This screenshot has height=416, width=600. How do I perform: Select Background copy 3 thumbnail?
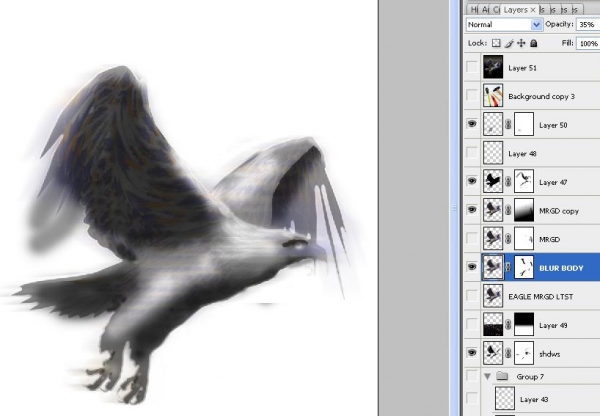click(493, 96)
